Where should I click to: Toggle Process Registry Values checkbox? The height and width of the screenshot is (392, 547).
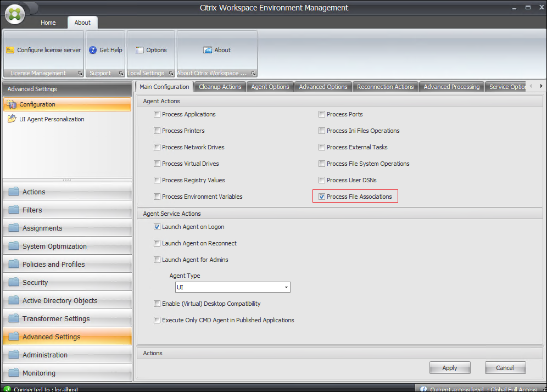[157, 180]
